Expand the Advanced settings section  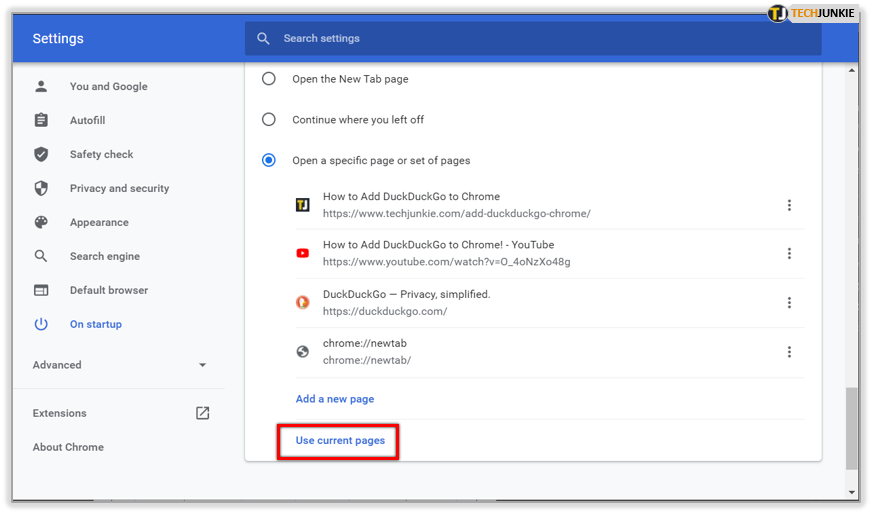pos(203,365)
